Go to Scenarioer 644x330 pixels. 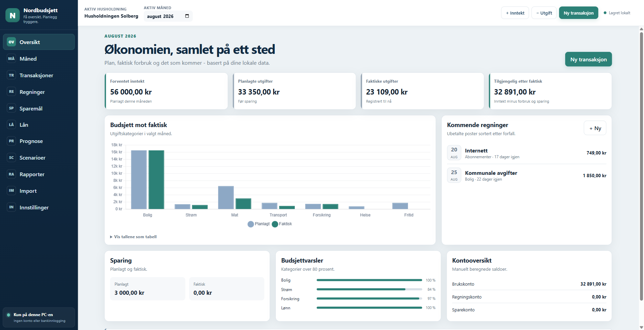pos(39,158)
